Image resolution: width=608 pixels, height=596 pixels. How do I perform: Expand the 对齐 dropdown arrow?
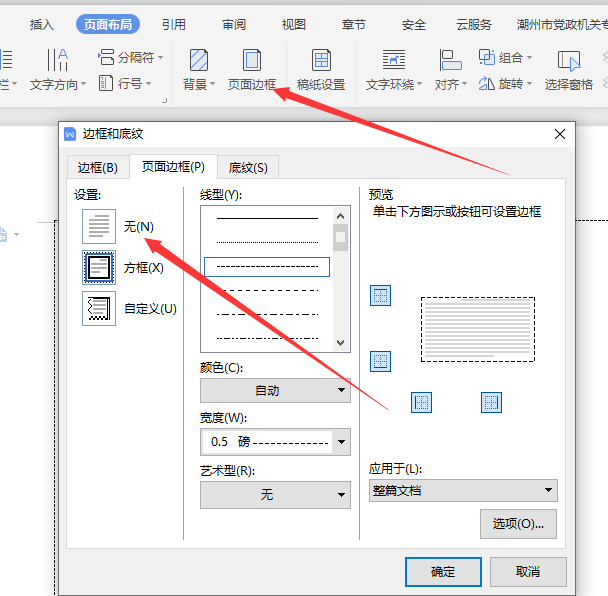pos(464,84)
